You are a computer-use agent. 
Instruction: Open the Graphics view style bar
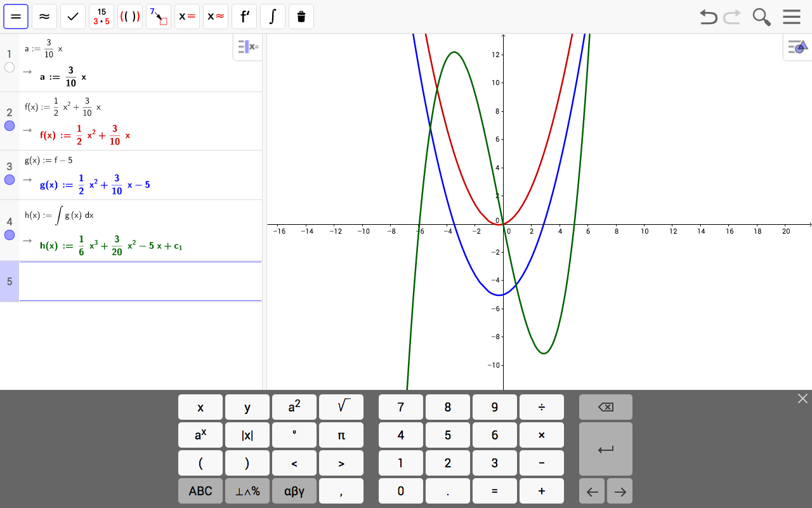coord(797,47)
